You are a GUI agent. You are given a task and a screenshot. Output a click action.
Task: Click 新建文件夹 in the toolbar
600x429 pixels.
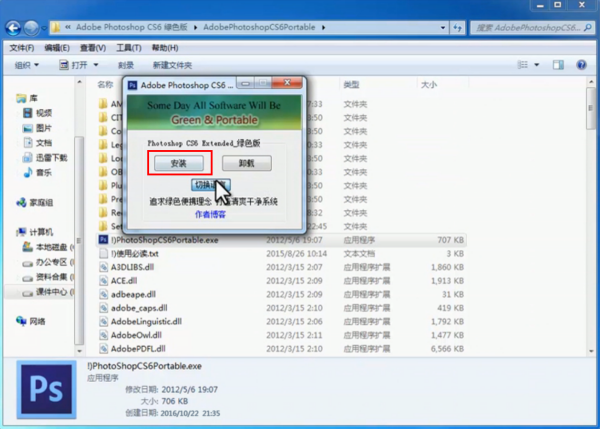point(172,65)
